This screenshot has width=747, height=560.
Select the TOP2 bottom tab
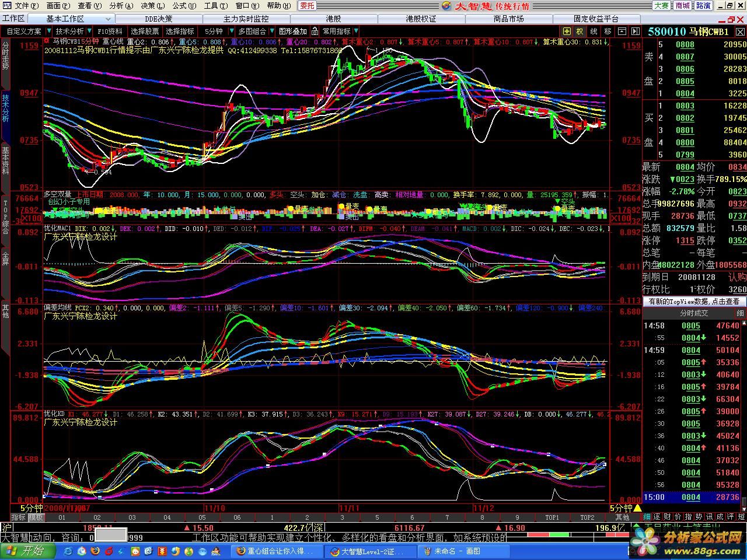click(x=587, y=517)
